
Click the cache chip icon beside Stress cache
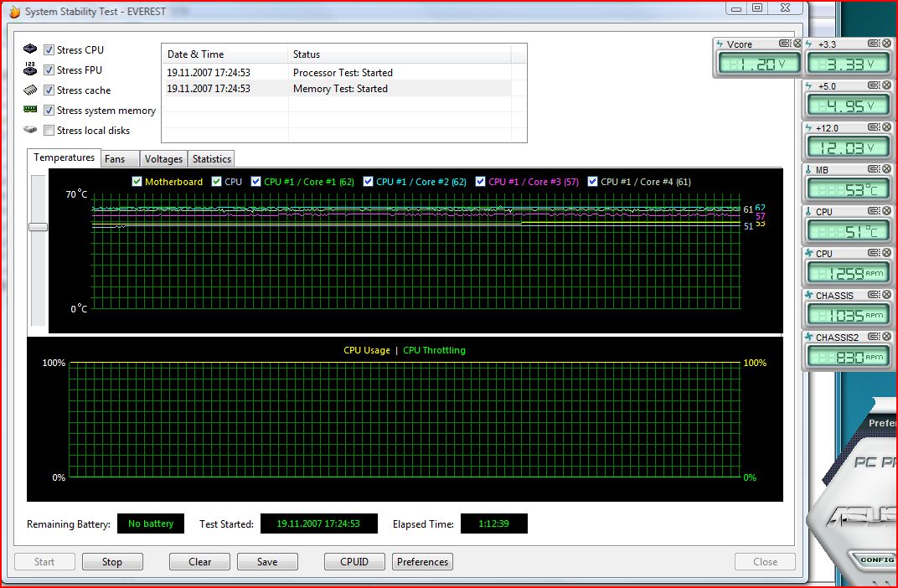tap(30, 90)
